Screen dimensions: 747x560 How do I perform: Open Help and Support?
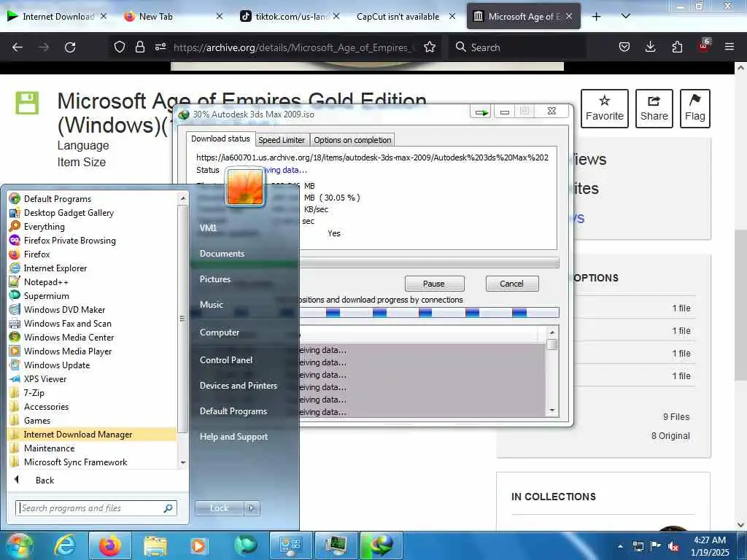click(233, 436)
